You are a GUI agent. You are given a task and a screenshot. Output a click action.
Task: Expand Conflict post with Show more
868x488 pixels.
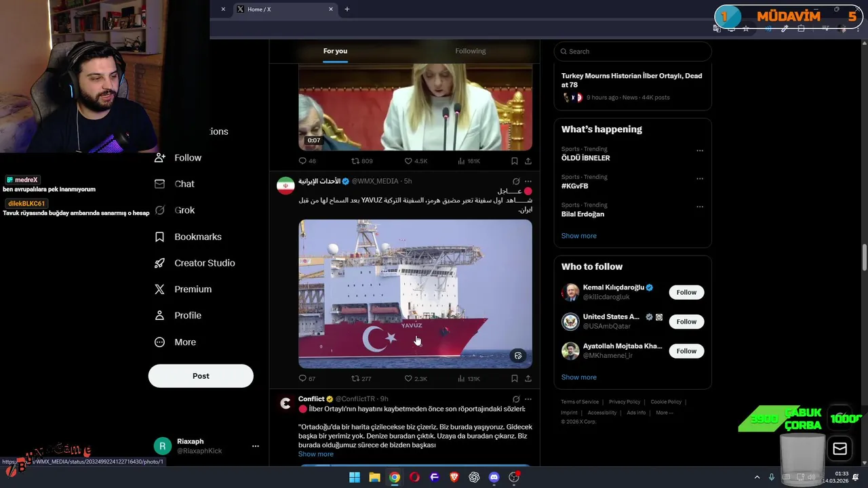point(316,454)
